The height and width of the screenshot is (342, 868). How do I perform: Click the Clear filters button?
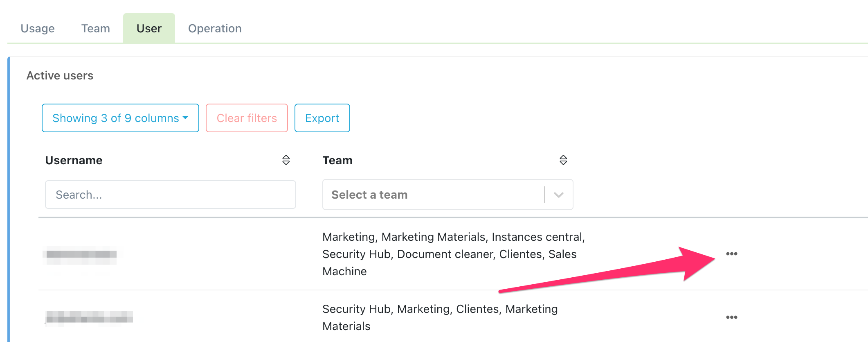[x=247, y=118]
